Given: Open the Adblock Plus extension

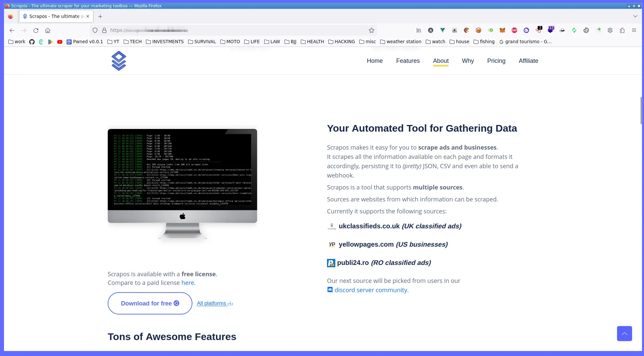Looking at the screenshot, I should [514, 30].
